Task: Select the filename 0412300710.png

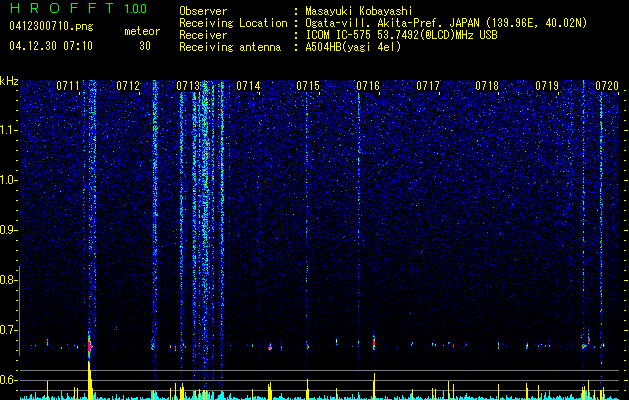Action: pyautogui.click(x=51, y=27)
